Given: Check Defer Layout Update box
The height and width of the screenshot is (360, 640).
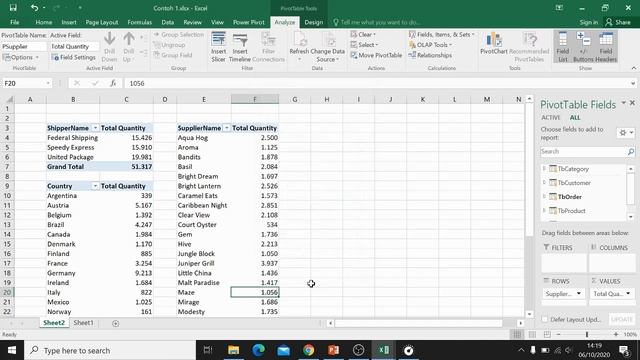Looking at the screenshot, I should click(544, 319).
